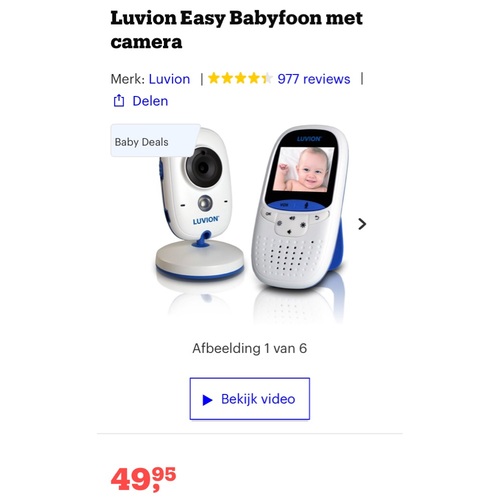
Task: Advance to next product image with chevron arrow
Action: 362,224
